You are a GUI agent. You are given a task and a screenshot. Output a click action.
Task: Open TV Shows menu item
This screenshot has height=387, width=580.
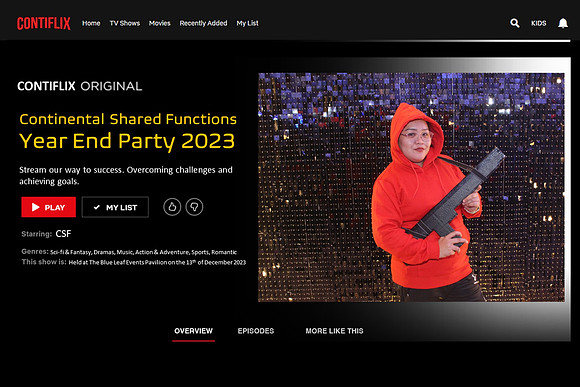(x=125, y=23)
